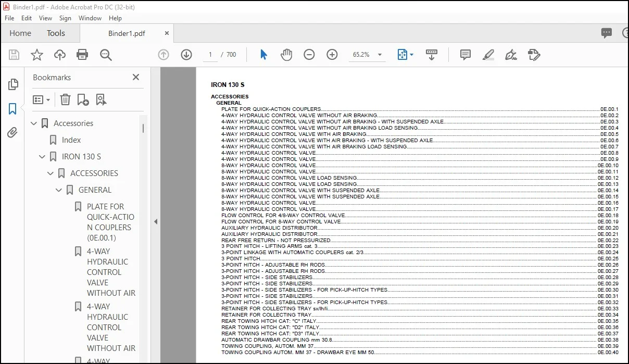
Task: Close the Bookmarks panel
Action: (x=136, y=77)
